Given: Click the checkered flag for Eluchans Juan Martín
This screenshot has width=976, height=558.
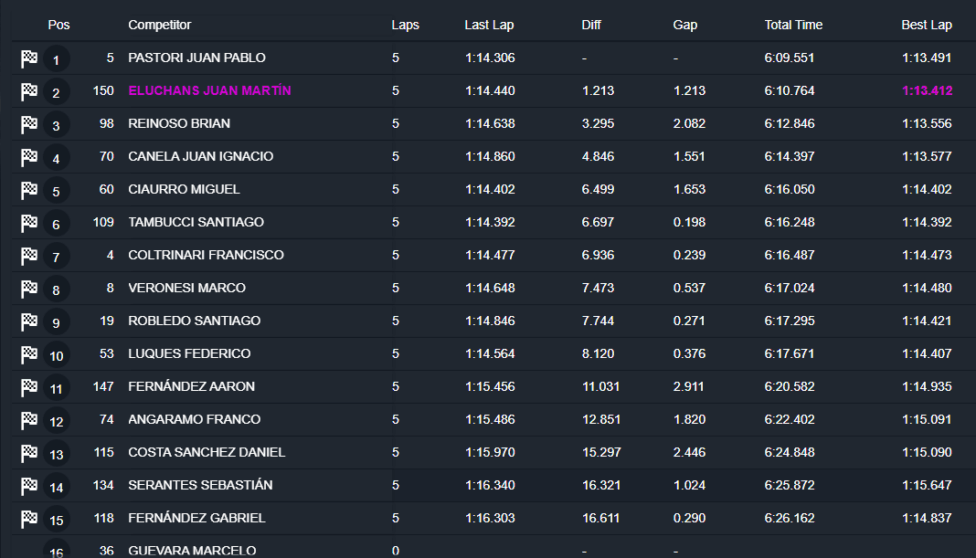Looking at the screenshot, I should [x=29, y=92].
